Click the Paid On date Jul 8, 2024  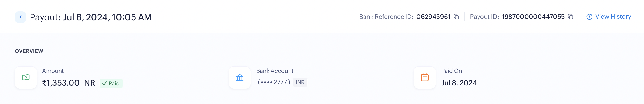click(459, 83)
